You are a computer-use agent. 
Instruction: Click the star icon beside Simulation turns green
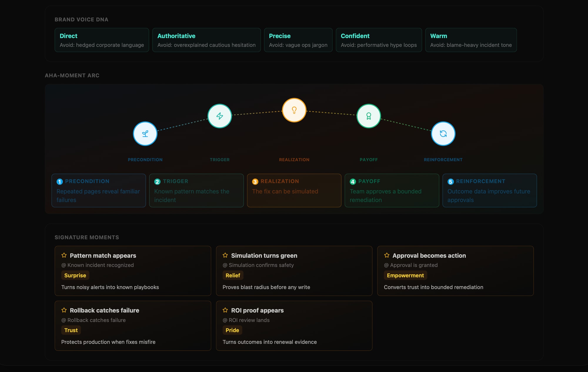coord(225,255)
